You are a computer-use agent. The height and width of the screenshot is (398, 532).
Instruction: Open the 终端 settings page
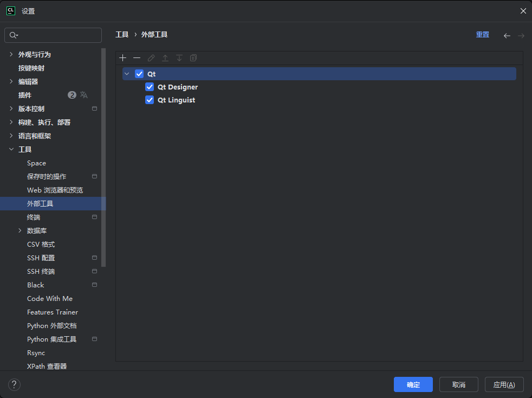coord(34,217)
